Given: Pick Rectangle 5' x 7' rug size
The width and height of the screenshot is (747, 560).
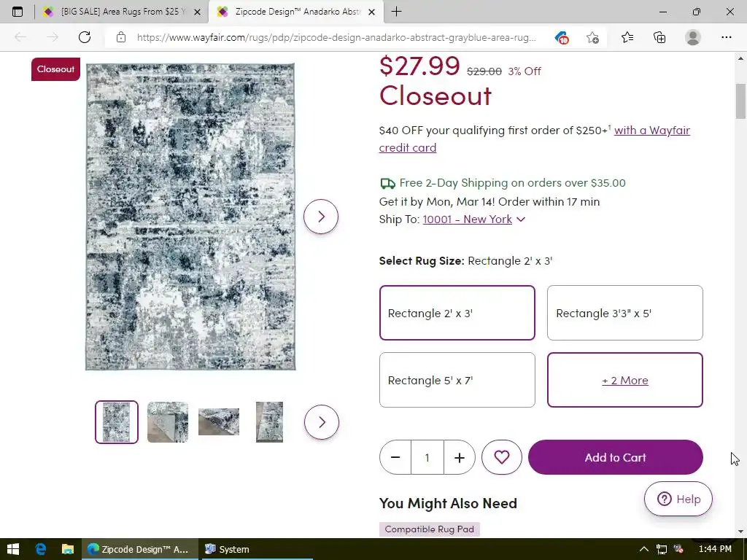Looking at the screenshot, I should click(x=457, y=380).
